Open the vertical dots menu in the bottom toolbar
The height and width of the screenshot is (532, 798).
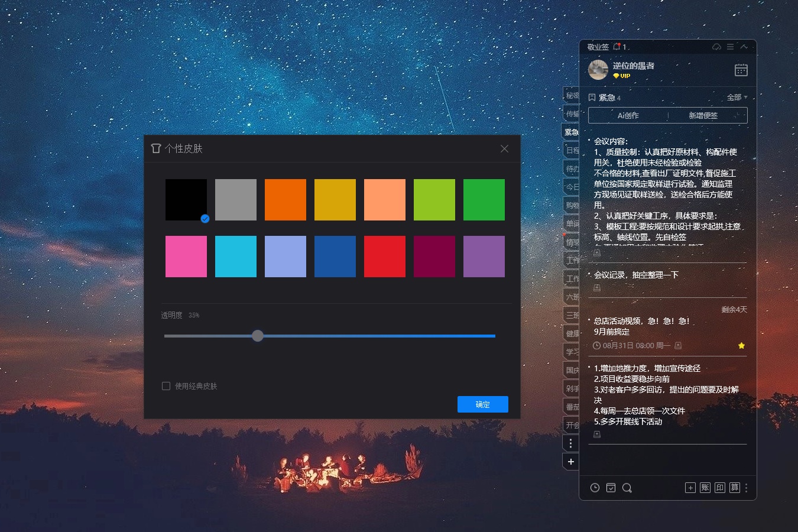coord(746,488)
